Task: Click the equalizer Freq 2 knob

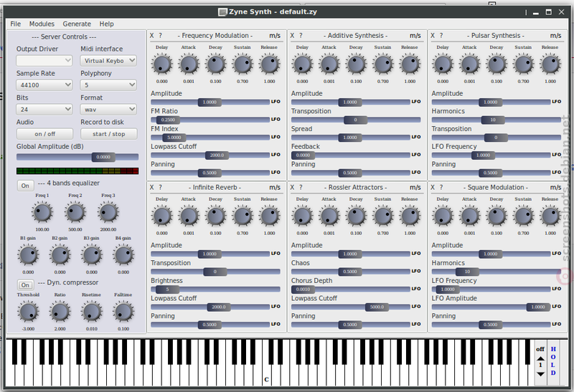Action: [x=75, y=212]
